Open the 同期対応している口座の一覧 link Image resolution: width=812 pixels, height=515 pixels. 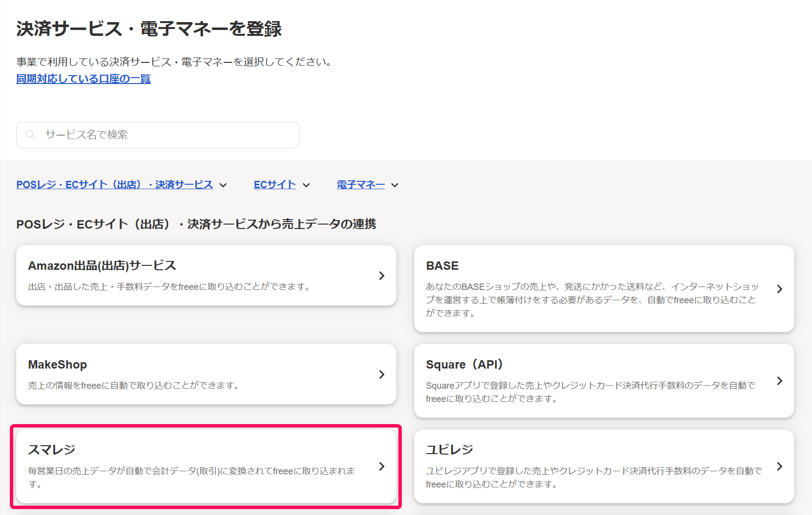click(83, 79)
